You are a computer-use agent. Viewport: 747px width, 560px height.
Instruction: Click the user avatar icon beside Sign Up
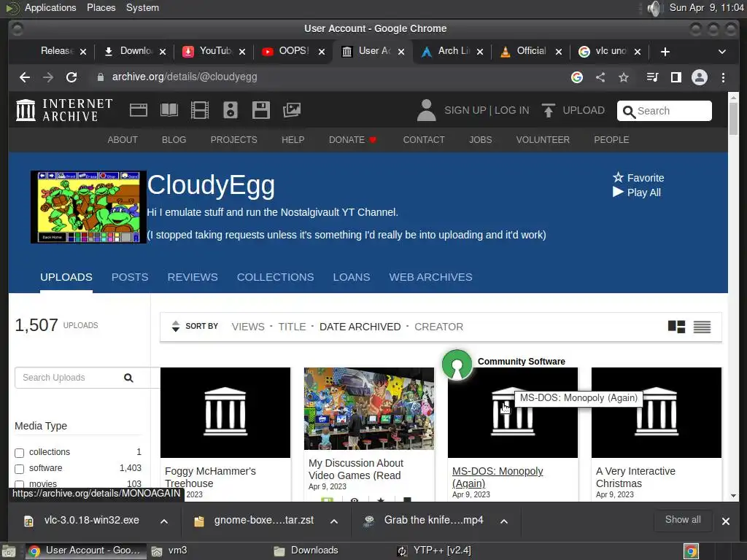pos(426,110)
